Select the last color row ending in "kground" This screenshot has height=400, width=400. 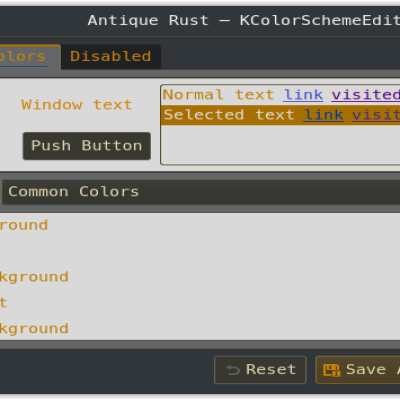[200, 328]
